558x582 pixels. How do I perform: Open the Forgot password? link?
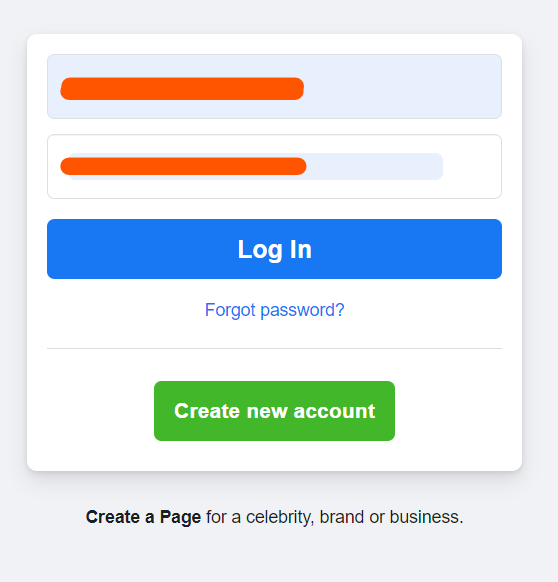(x=274, y=310)
